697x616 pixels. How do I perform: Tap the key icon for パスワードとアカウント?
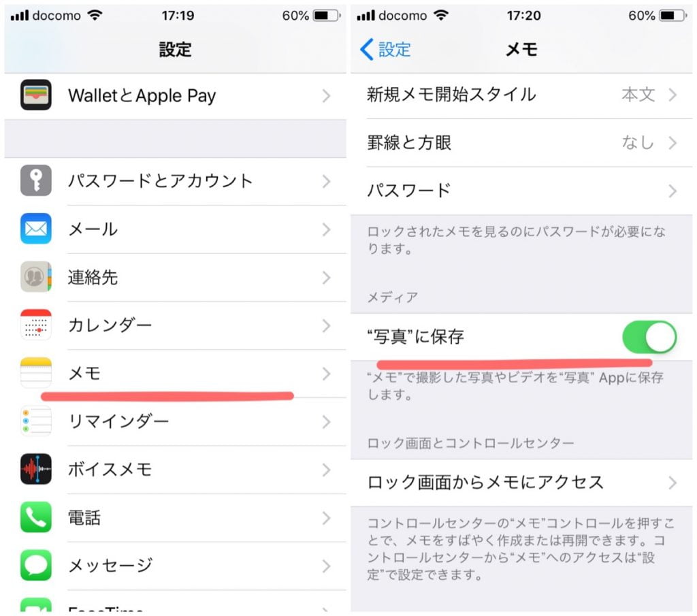35,180
